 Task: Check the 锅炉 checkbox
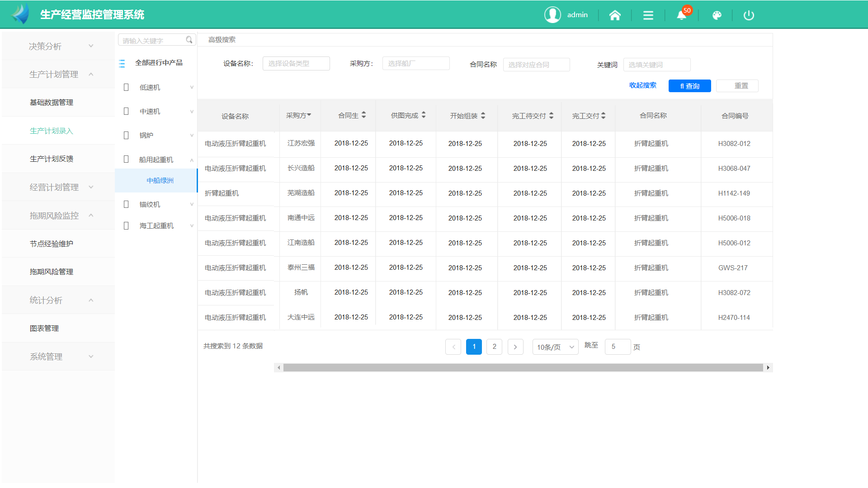coord(126,135)
